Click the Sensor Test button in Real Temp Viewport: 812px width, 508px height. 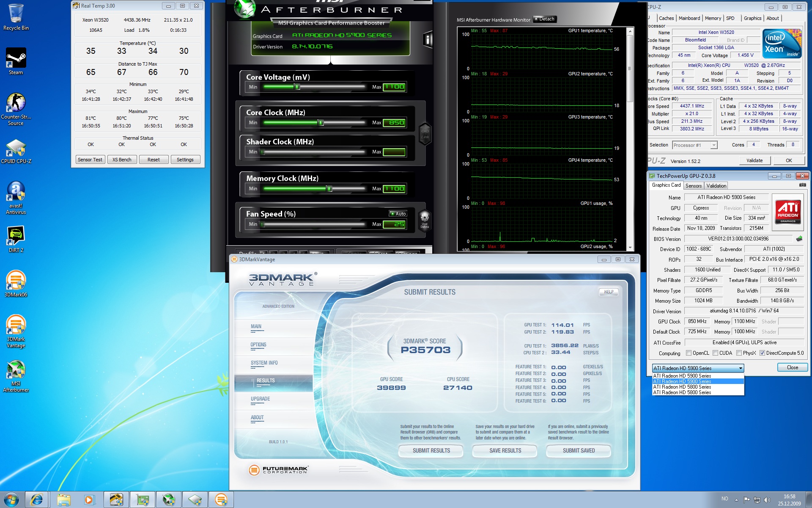(90, 160)
